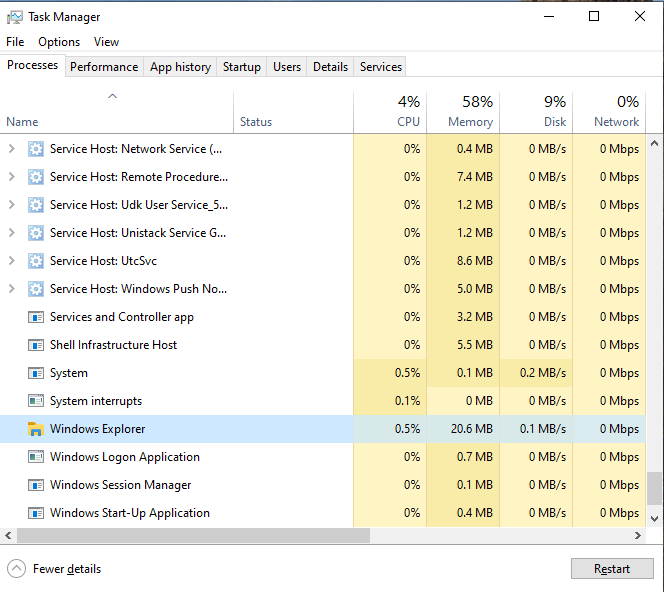
Task: Click the System interrupts icon
Action: point(36,401)
